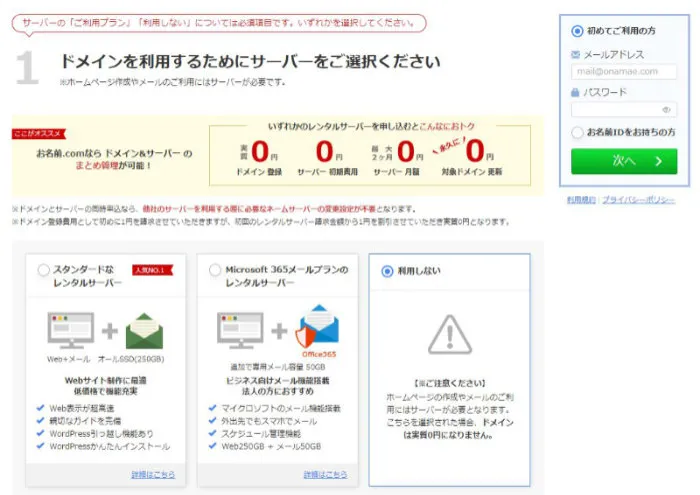Click the heading ドメインを利用するためにサーバーをご選択ください
The height and width of the screenshot is (495, 700).
250,61
